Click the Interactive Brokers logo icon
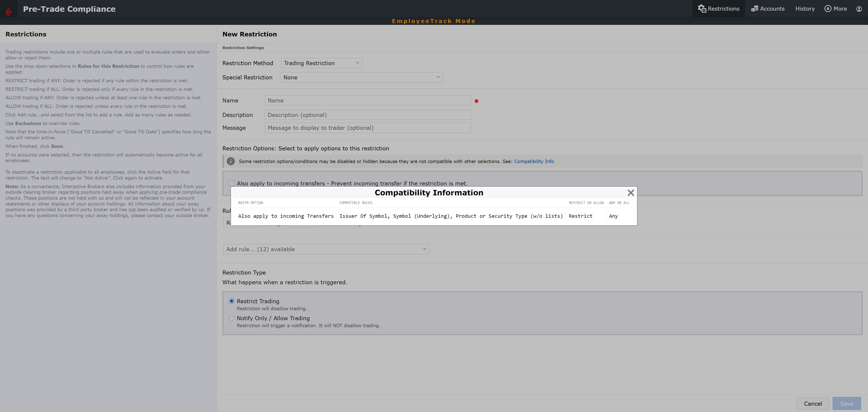The width and height of the screenshot is (868, 412). pyautogui.click(x=9, y=10)
